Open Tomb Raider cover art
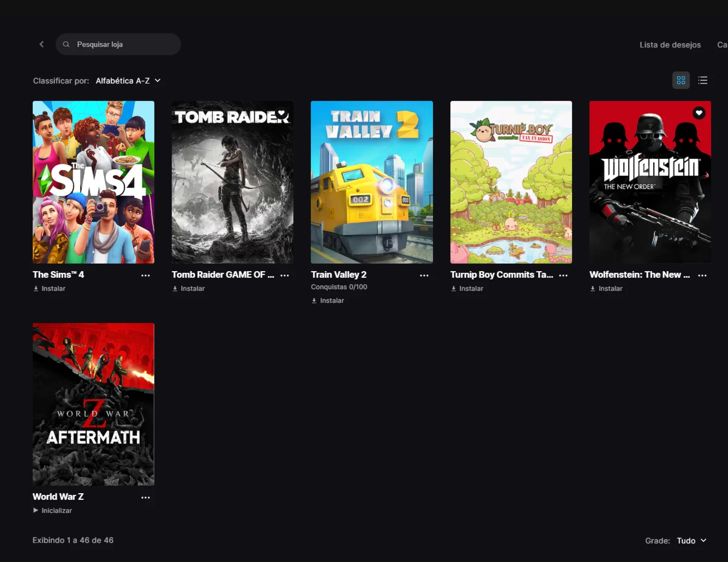The height and width of the screenshot is (562, 728). [x=232, y=182]
